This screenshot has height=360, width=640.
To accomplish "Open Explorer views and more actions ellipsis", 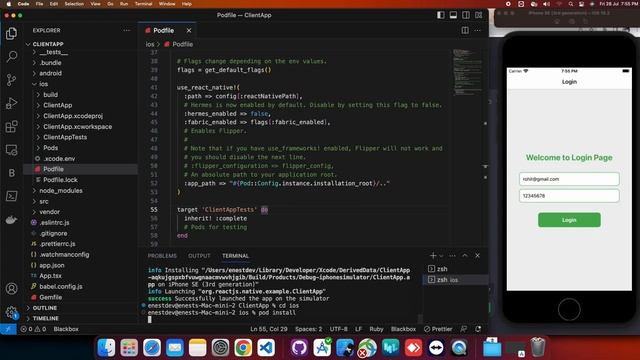I will point(127,30).
